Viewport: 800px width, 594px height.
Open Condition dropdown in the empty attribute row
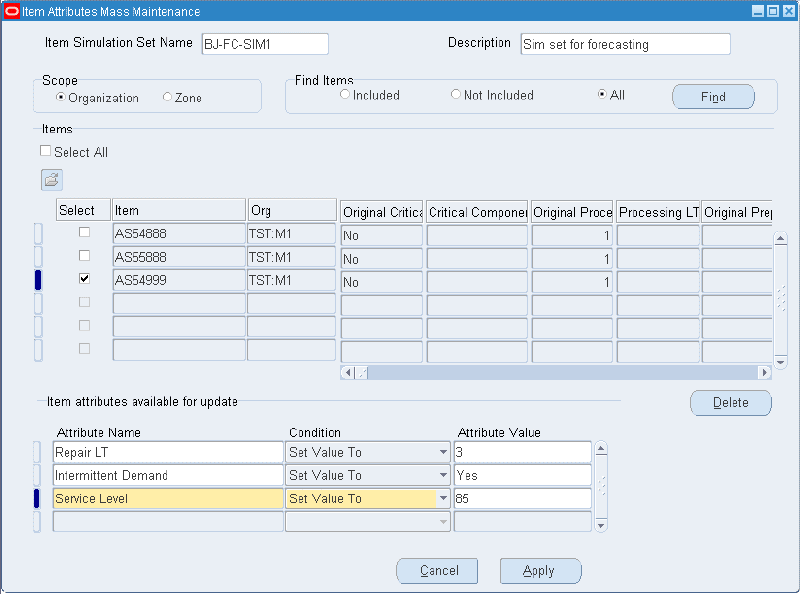[443, 522]
